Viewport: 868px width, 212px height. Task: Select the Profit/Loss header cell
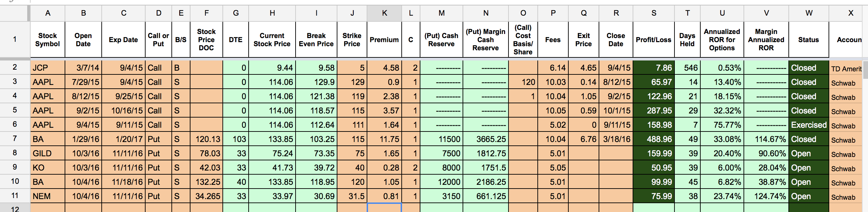pyautogui.click(x=653, y=40)
